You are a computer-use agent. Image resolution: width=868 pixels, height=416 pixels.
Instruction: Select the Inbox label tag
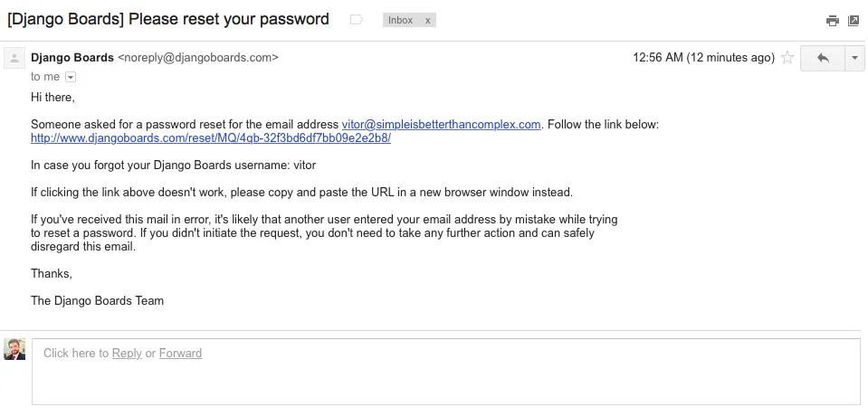(399, 20)
